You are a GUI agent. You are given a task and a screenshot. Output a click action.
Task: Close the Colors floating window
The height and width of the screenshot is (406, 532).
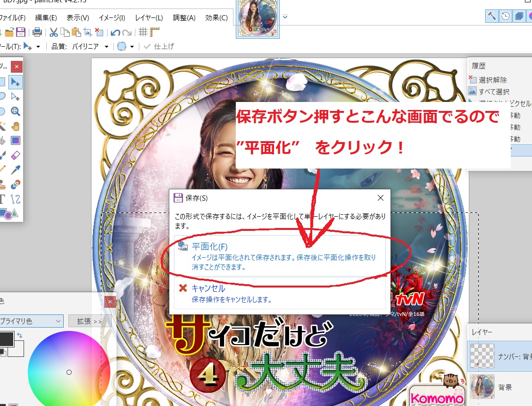click(110, 302)
